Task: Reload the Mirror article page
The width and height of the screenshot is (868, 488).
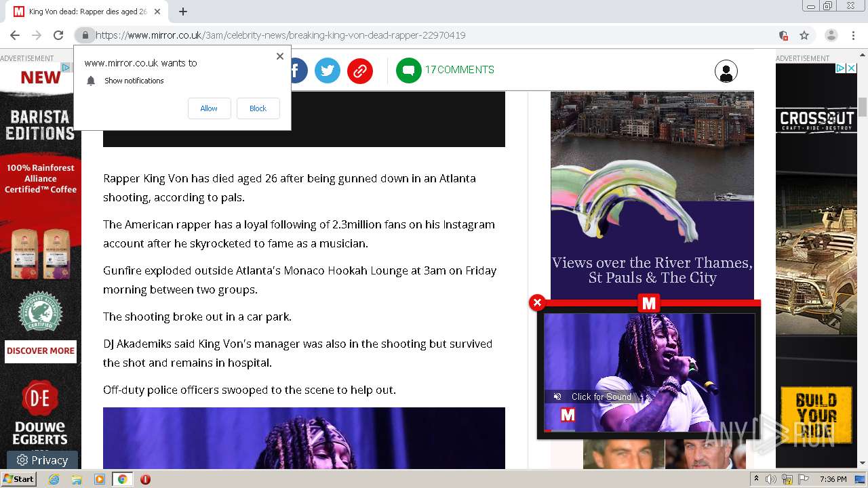Action: point(58,35)
